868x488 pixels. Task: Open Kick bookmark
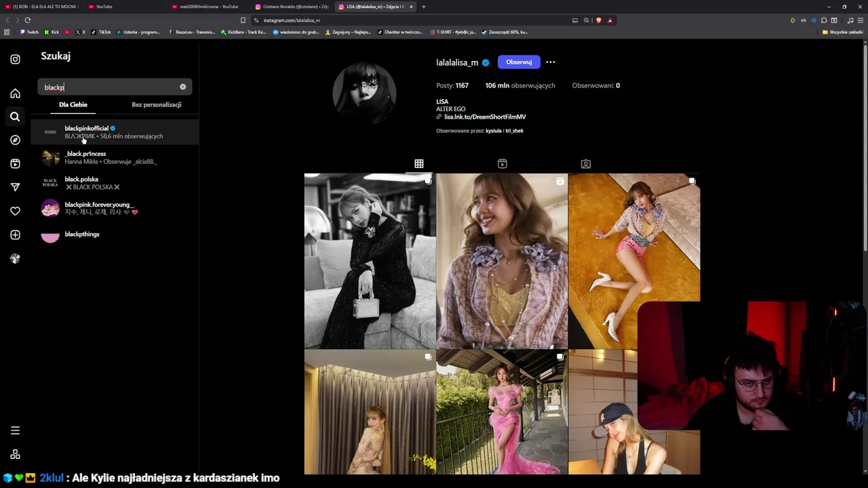click(52, 32)
